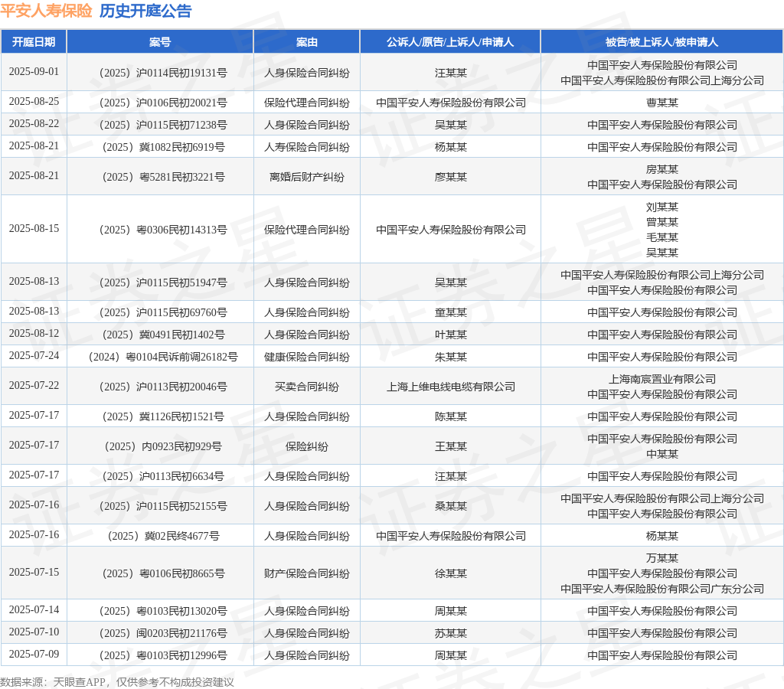Viewport: 784px width, 689px height.
Task: Click plaintiff 叶某某
Action: point(450,335)
